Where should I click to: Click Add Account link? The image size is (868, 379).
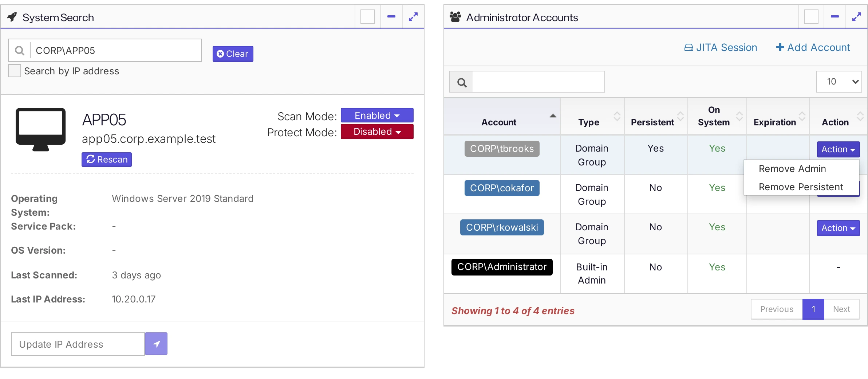[813, 47]
